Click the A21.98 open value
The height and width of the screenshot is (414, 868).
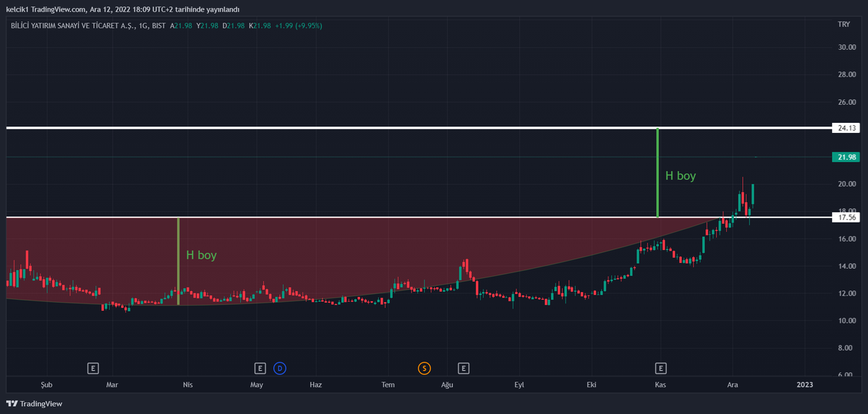click(x=182, y=26)
